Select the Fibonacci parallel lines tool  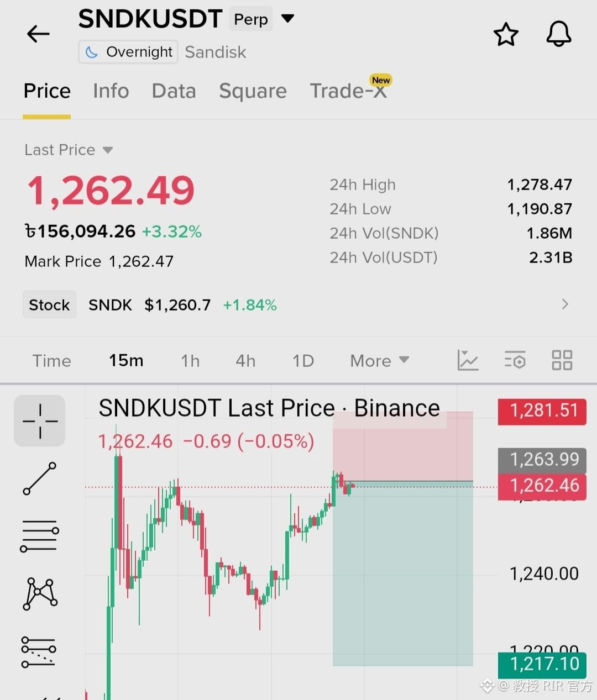39,651
